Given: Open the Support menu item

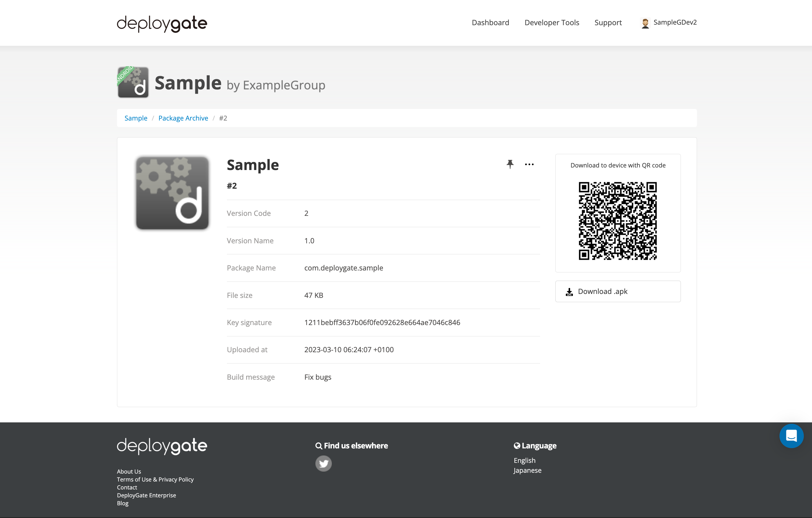Looking at the screenshot, I should 608,23.
